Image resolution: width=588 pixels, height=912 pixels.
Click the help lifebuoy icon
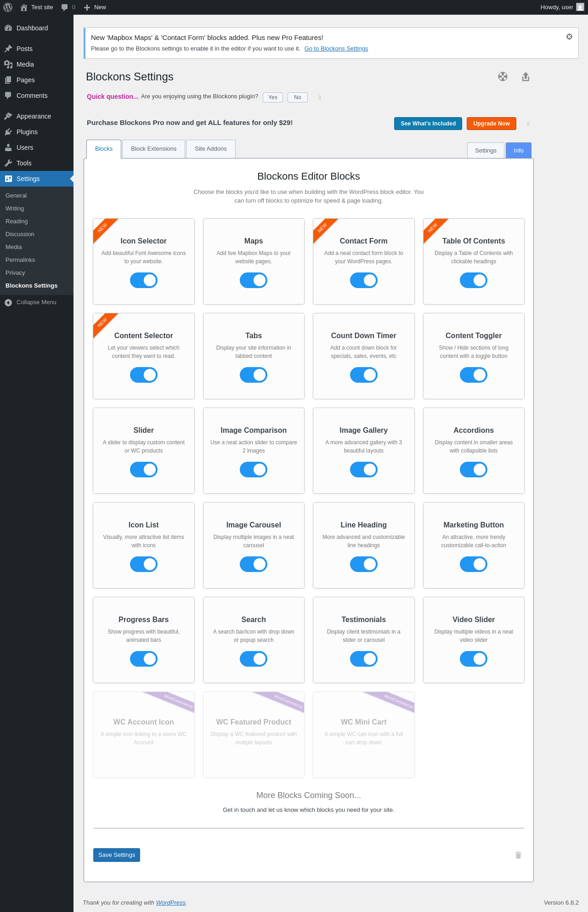[503, 77]
